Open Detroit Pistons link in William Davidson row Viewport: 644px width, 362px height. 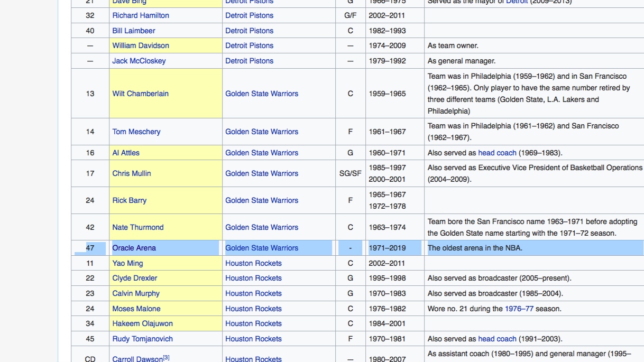(250, 45)
